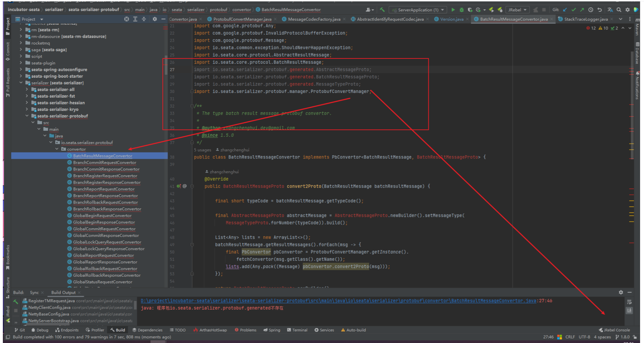Open the Commit side panel
This screenshot has height=343, width=644.
(x=7, y=51)
